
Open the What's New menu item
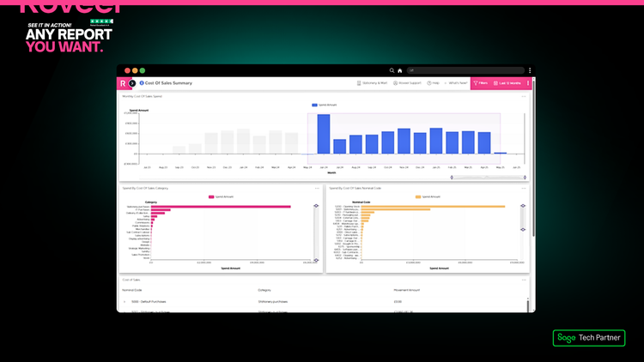[455, 83]
